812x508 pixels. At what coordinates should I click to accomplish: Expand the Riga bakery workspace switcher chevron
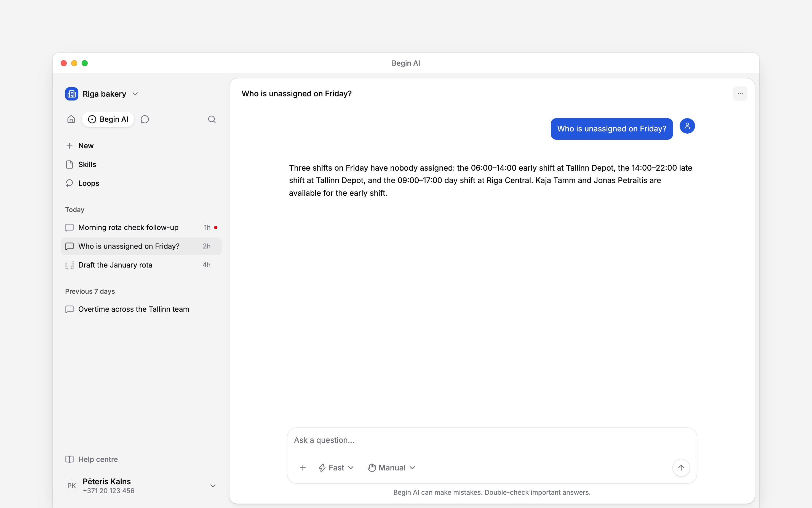135,94
